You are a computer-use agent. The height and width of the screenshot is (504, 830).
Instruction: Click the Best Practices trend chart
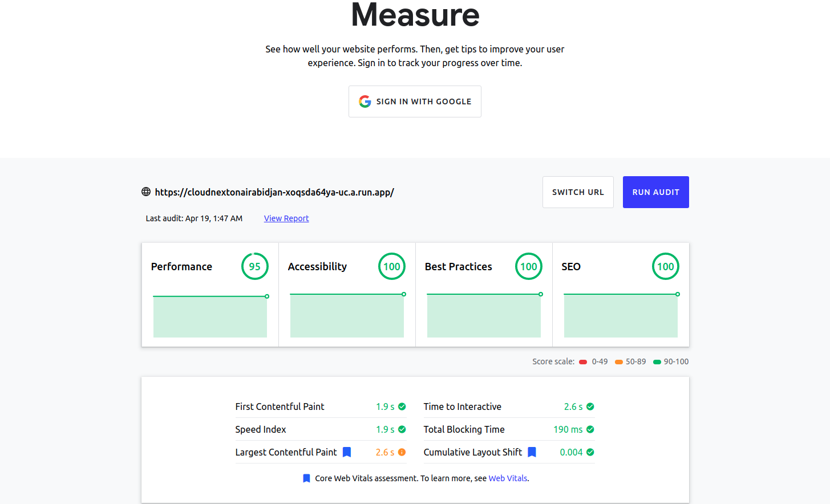tap(484, 315)
